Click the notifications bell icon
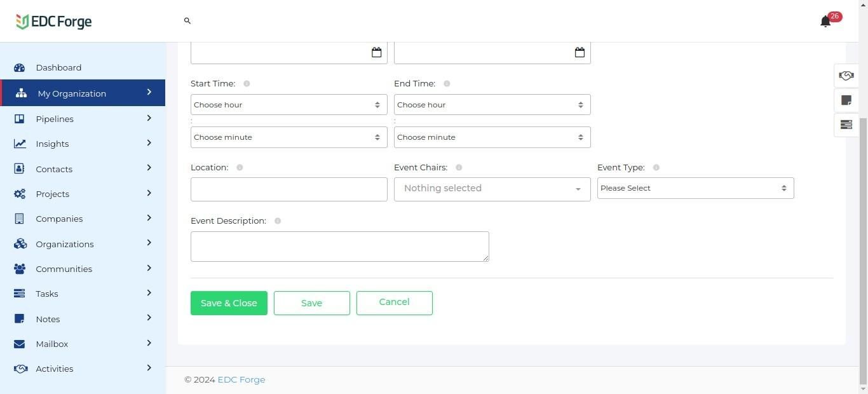This screenshot has width=868, height=394. point(825,22)
